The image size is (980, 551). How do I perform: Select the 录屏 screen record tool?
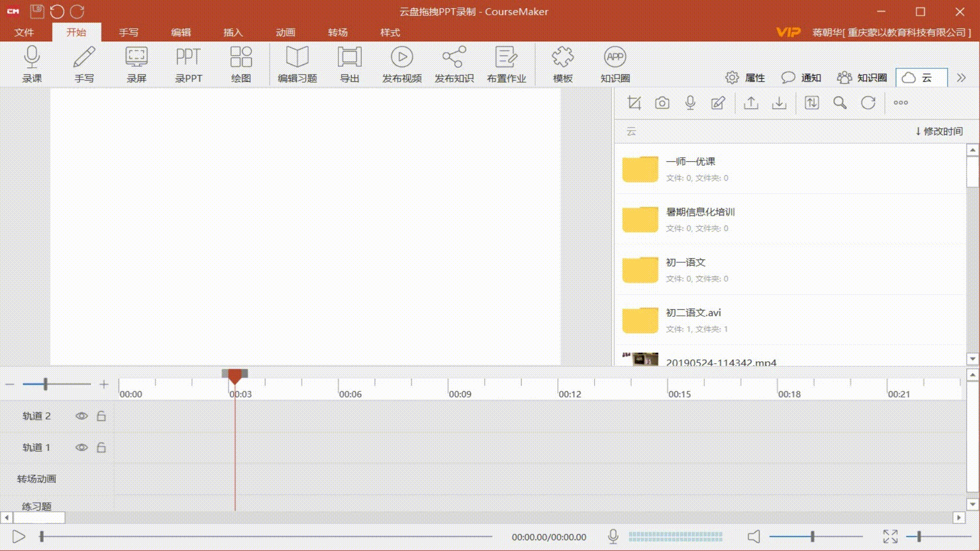[136, 58]
